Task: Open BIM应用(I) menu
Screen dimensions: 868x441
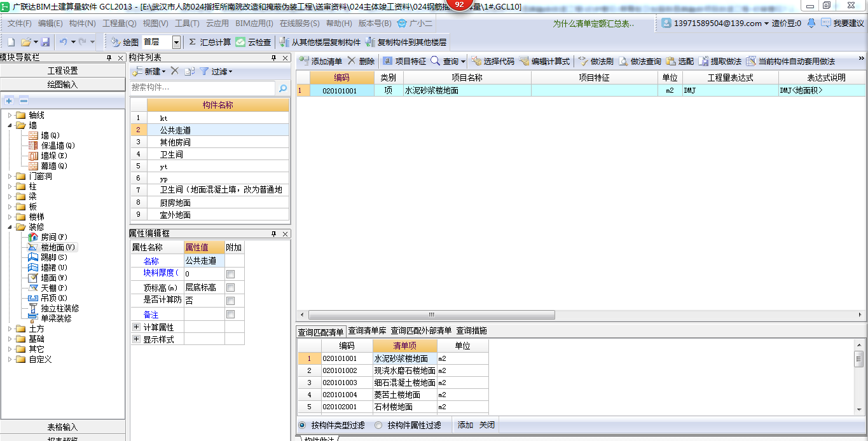Action: pyautogui.click(x=254, y=23)
